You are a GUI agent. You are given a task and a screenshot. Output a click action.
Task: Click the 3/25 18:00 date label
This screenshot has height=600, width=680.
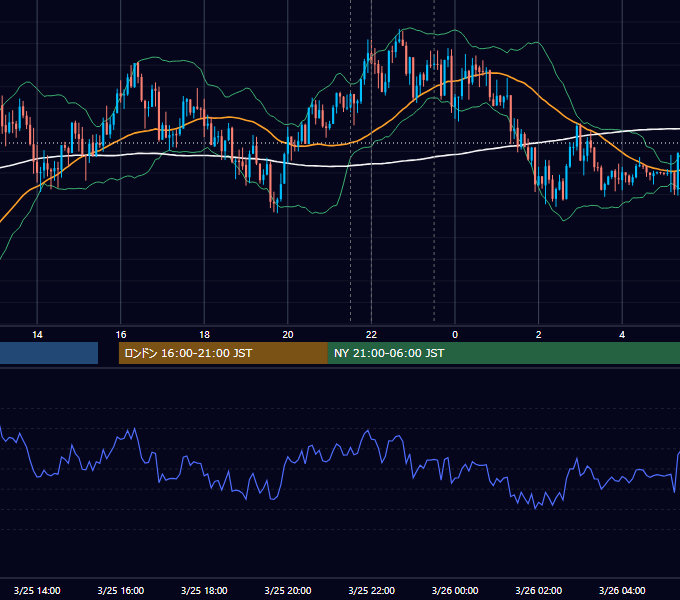(204, 590)
